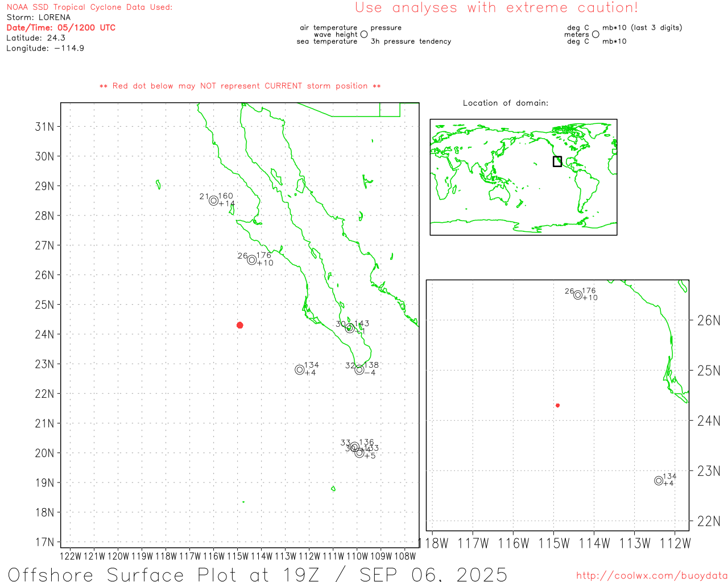Click the '3h pressure tendency' legend label
The image size is (728, 582).
(411, 41)
